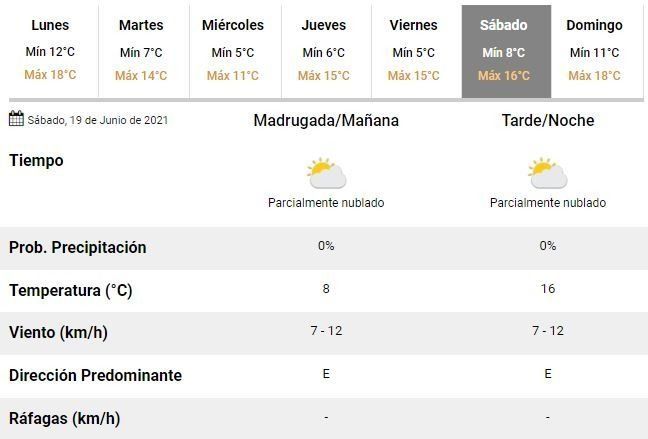This screenshot has height=439, width=648.
Task: Open the Miércoles forecast tab
Action: point(232,50)
